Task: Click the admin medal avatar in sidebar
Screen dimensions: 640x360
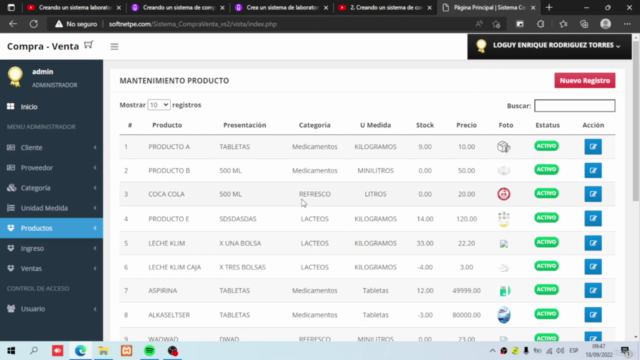Action: [15, 76]
